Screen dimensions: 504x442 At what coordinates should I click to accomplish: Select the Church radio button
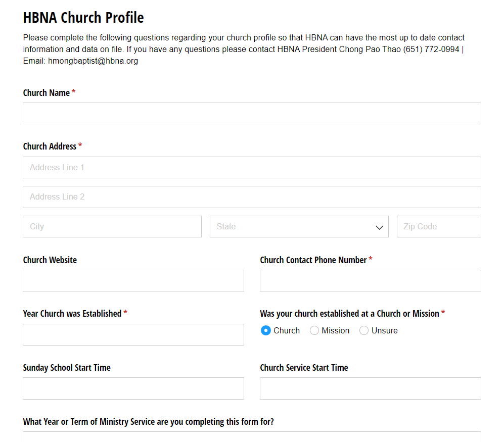266,330
